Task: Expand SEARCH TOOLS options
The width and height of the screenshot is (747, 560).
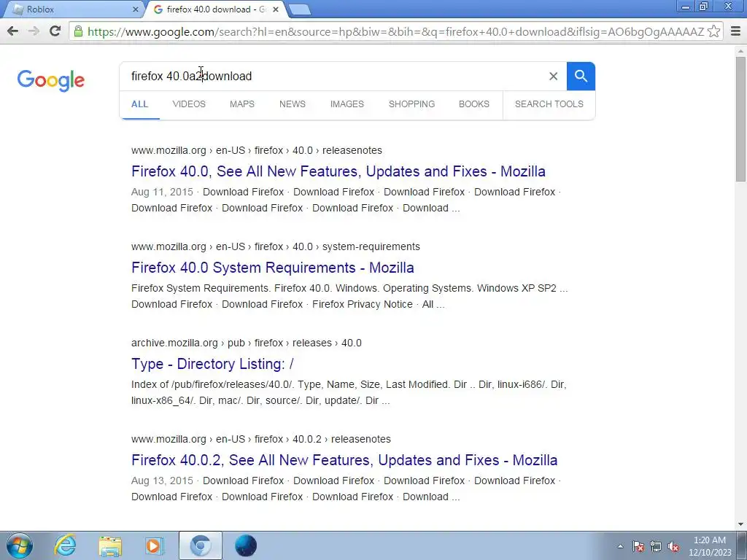Action: point(549,104)
